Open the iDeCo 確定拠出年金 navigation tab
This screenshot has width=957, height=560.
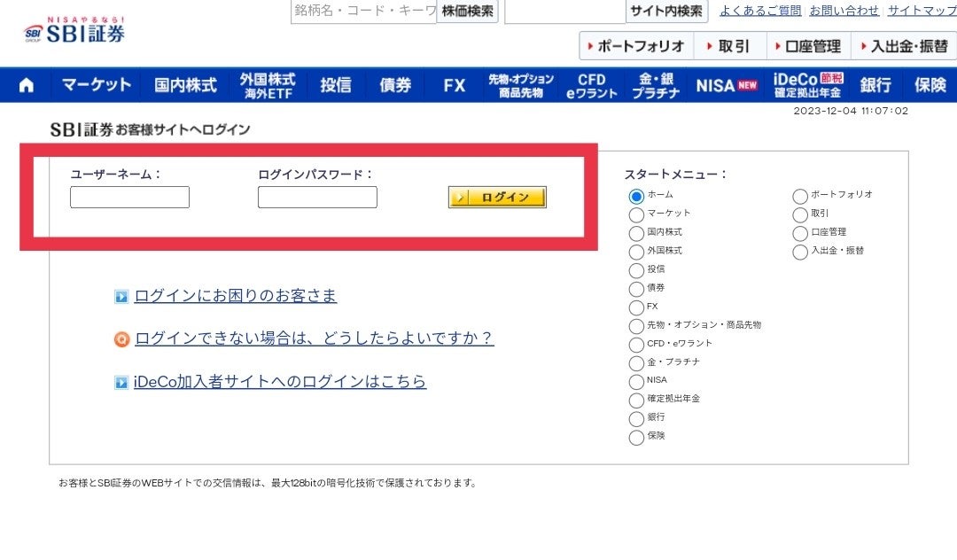pyautogui.click(x=807, y=85)
